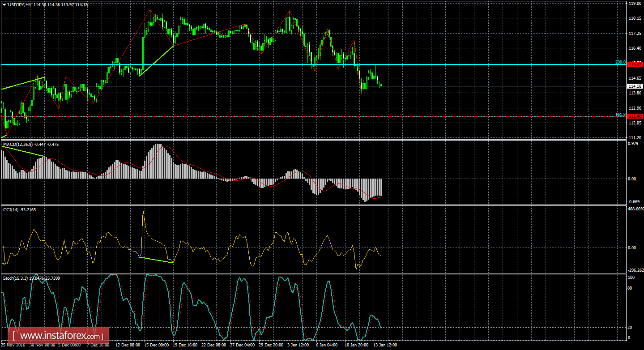Image resolution: width=644 pixels, height=350 pixels.
Task: Click the current price tag 114.18
Action: click(635, 86)
